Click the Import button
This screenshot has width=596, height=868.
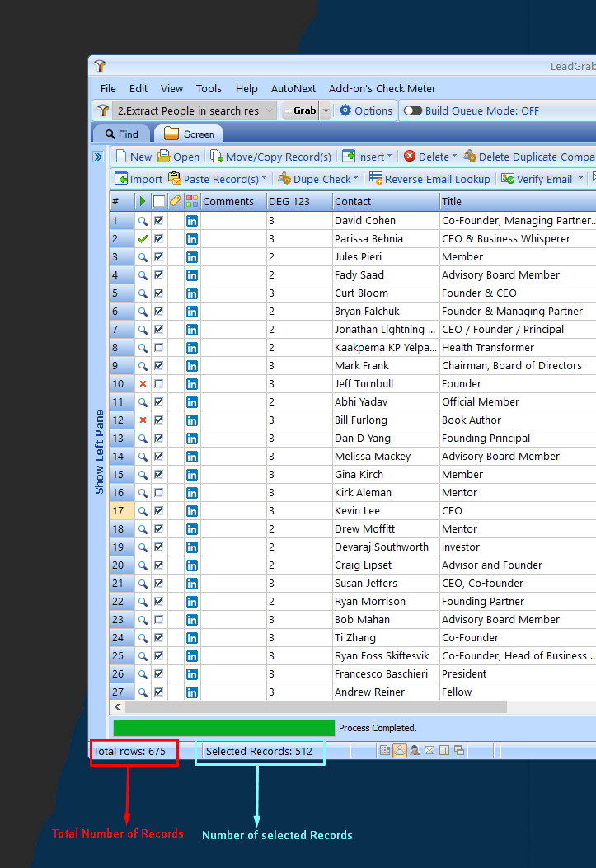tap(138, 179)
